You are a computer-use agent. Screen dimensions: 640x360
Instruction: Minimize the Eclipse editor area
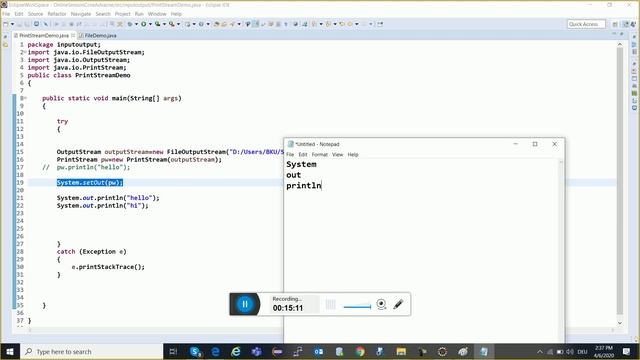[614, 34]
